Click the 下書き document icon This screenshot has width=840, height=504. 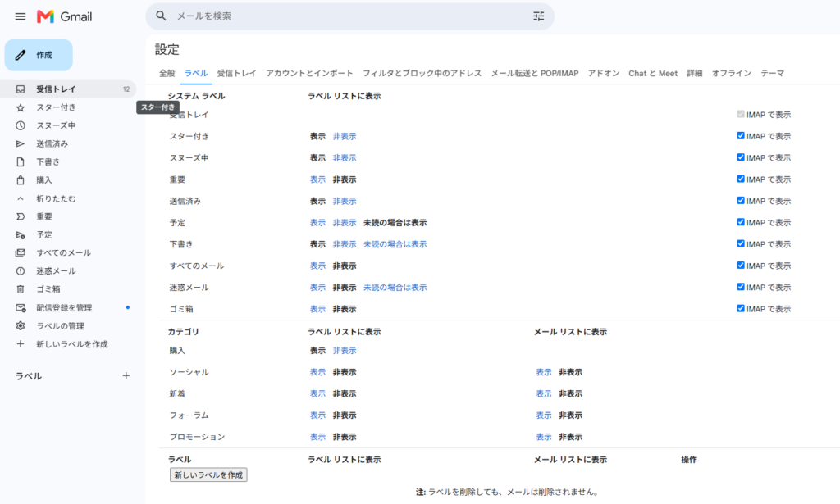[x=21, y=162]
